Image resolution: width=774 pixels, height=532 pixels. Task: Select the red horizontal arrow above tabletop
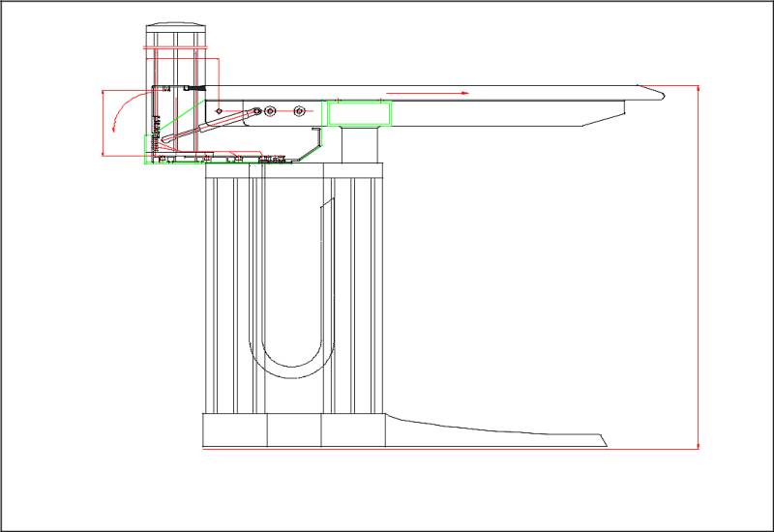pos(427,93)
